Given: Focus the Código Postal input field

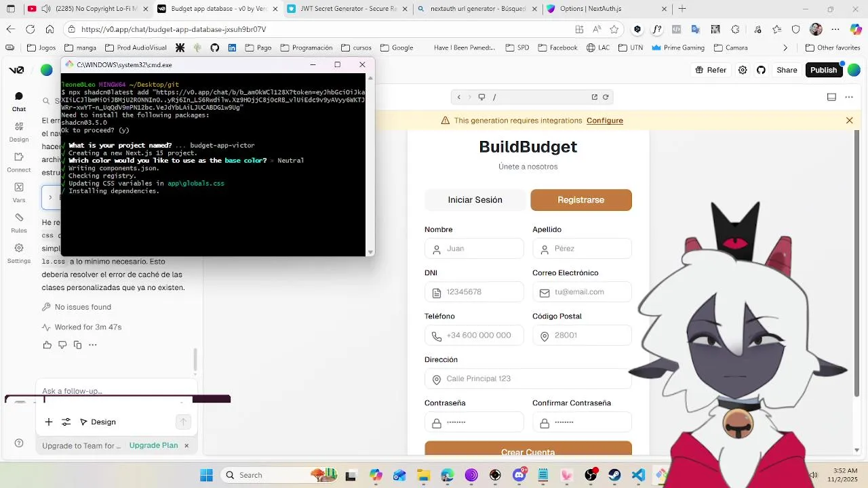Looking at the screenshot, I should (x=582, y=335).
